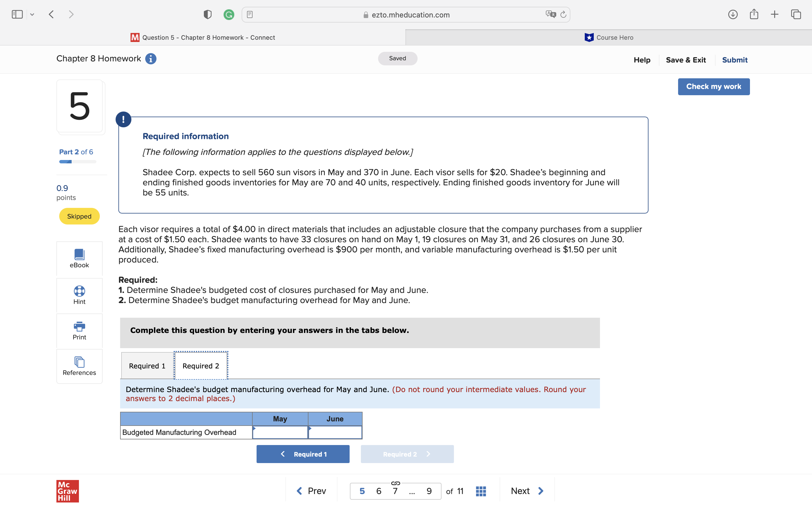The height and width of the screenshot is (507, 812).
Task: Open the Print option
Action: 79,327
